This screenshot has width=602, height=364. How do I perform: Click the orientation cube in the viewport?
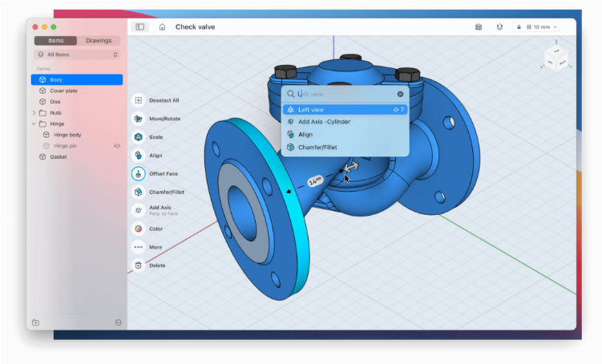click(555, 59)
